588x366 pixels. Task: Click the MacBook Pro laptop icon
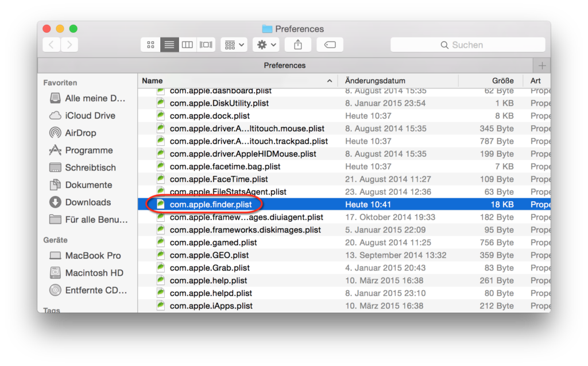(x=55, y=256)
